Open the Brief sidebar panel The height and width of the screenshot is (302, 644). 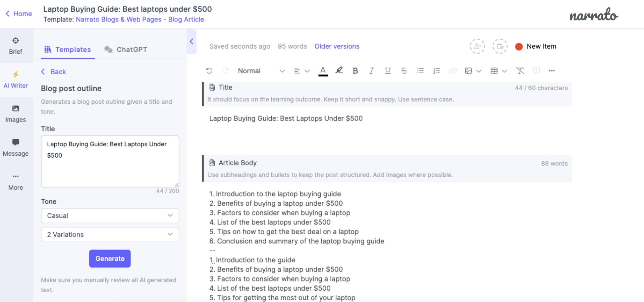tap(16, 46)
